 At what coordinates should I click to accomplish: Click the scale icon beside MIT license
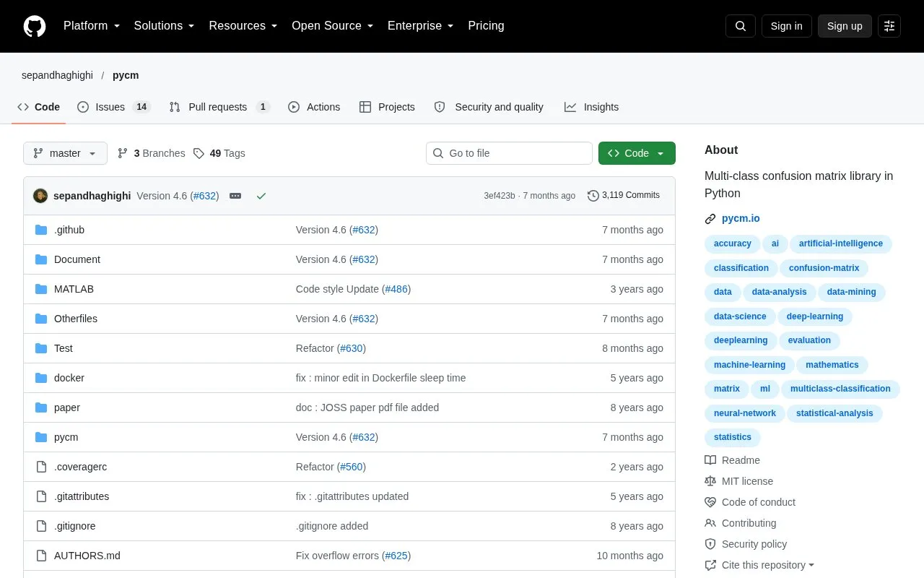(x=710, y=481)
